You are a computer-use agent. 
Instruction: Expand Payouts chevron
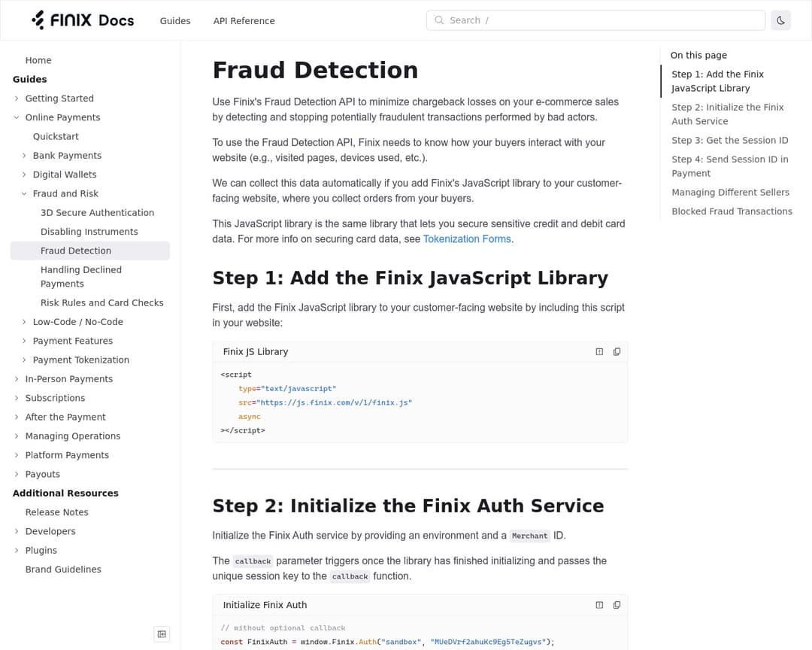point(17,474)
